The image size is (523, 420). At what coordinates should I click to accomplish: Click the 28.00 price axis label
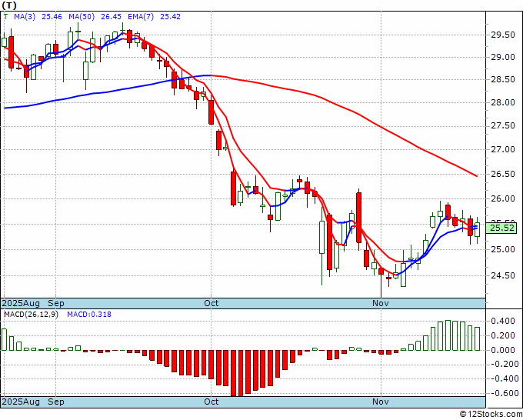(x=503, y=102)
